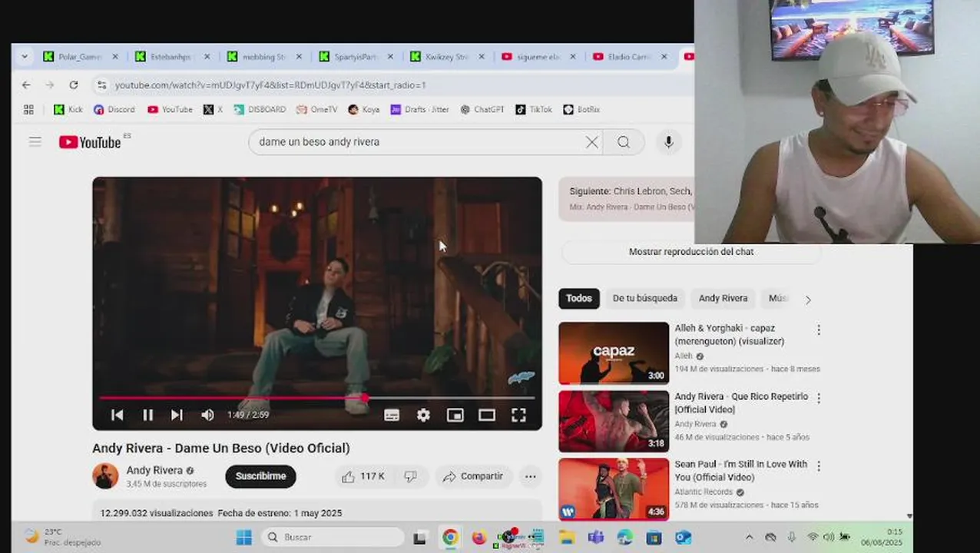Open the Compartir share dialog
This screenshot has width=980, height=553.
click(473, 477)
